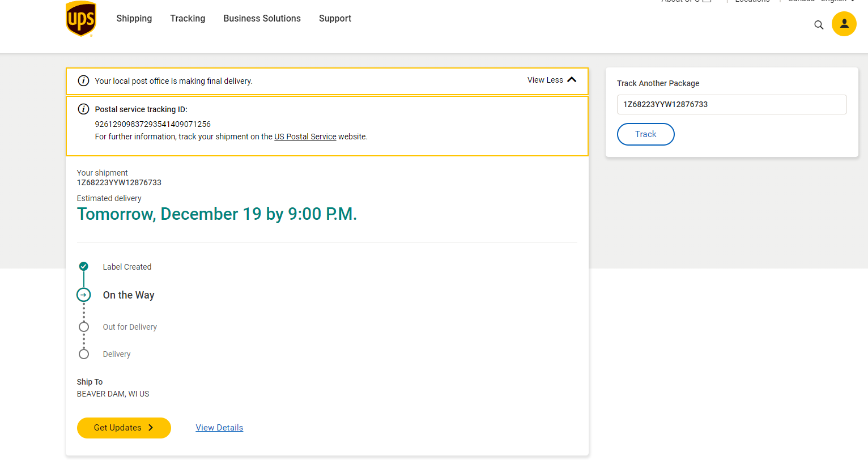Click the Label Created checkmark icon
Image resolution: width=868 pixels, height=460 pixels.
click(84, 266)
